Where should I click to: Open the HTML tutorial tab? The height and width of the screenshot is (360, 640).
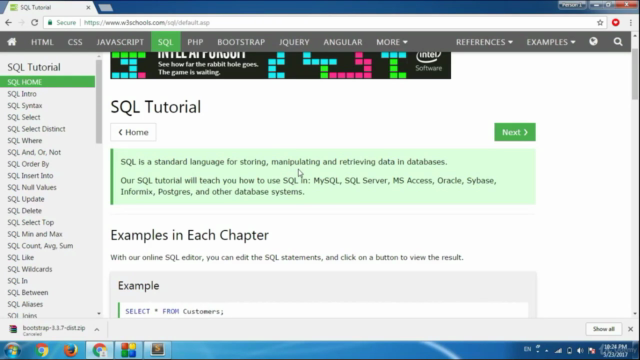pos(42,42)
